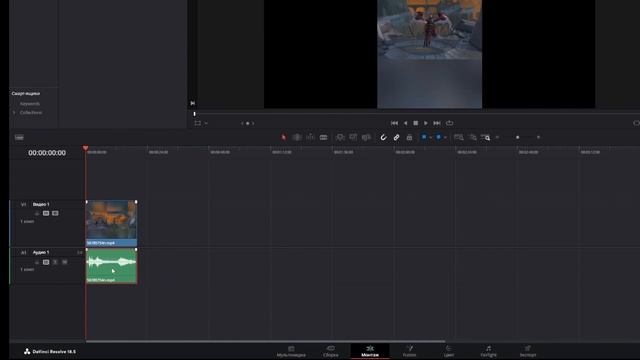The image size is (640, 360).
Task: Click the timeline zoom in plus button
Action: coord(538,138)
